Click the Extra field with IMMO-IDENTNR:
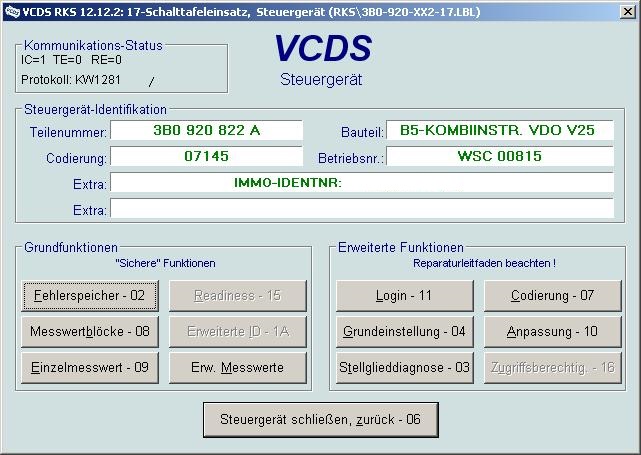This screenshot has height=455, width=641. [x=362, y=182]
